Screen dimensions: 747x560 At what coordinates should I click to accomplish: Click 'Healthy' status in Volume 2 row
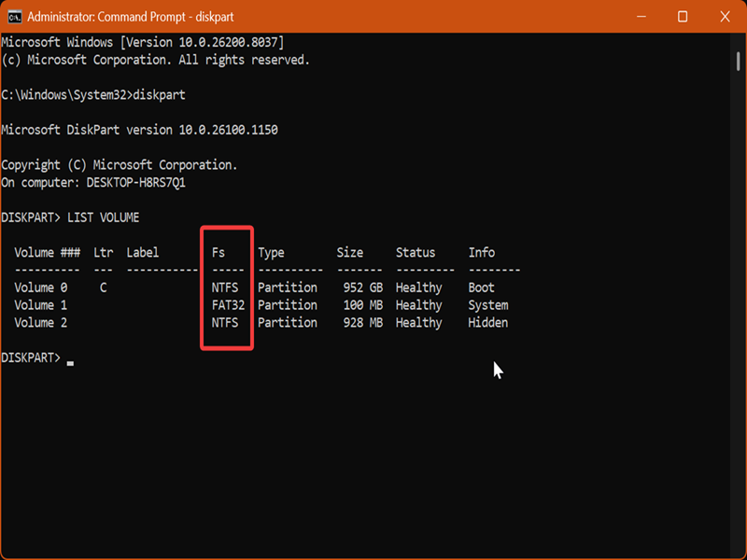click(418, 323)
